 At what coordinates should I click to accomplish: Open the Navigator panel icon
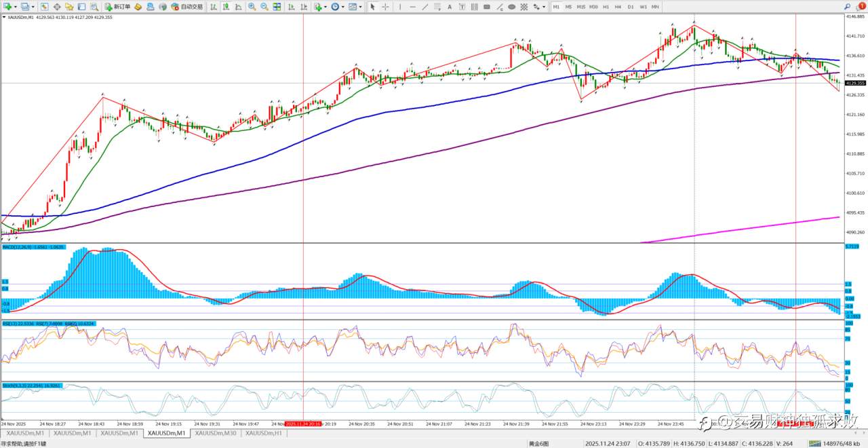[x=69, y=7]
